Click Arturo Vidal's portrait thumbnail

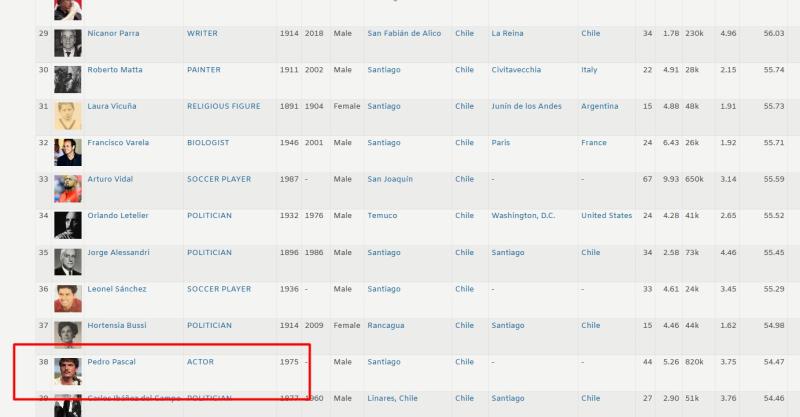point(68,189)
